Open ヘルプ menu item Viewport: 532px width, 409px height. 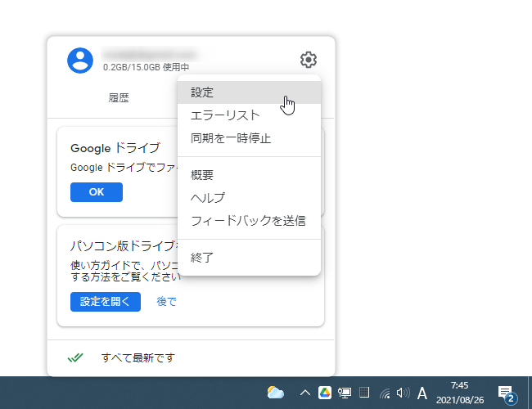click(x=249, y=198)
